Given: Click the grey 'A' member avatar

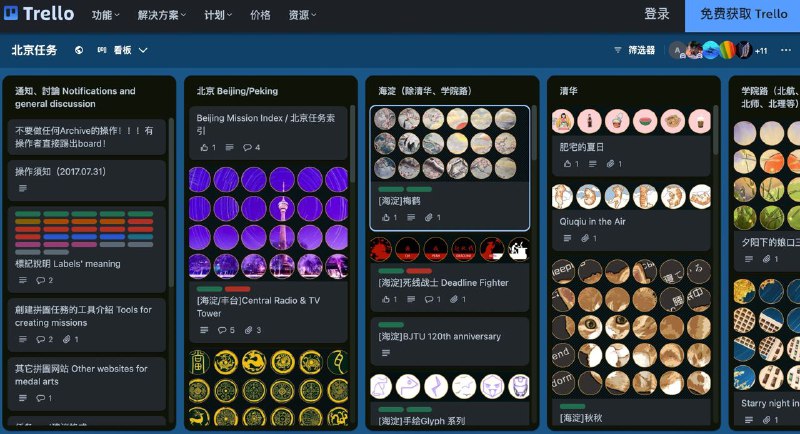Looking at the screenshot, I should [x=678, y=50].
